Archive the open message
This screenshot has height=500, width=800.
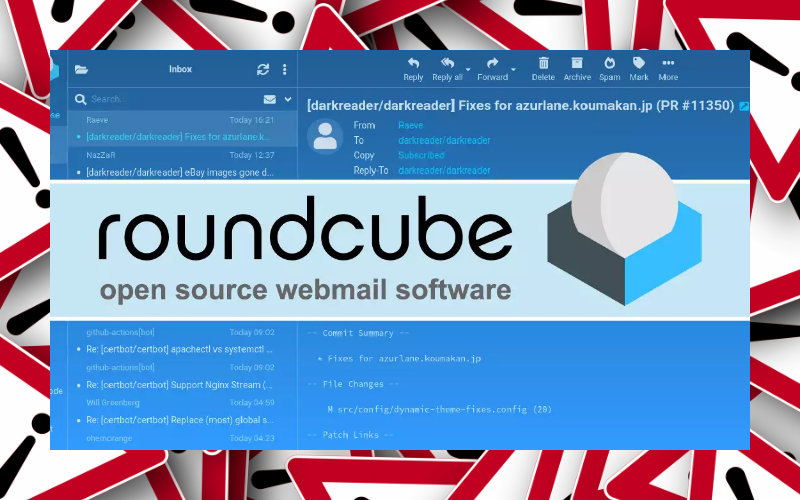577,63
